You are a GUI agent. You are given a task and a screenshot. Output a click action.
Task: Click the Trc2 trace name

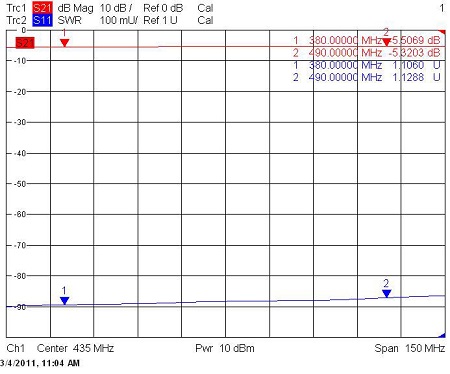16,20
